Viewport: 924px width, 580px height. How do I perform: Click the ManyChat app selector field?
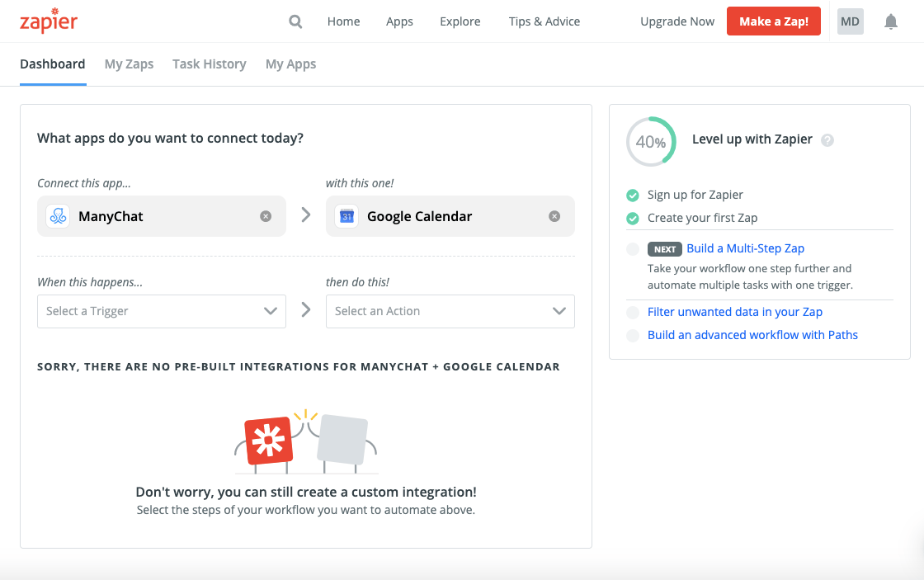coord(162,216)
